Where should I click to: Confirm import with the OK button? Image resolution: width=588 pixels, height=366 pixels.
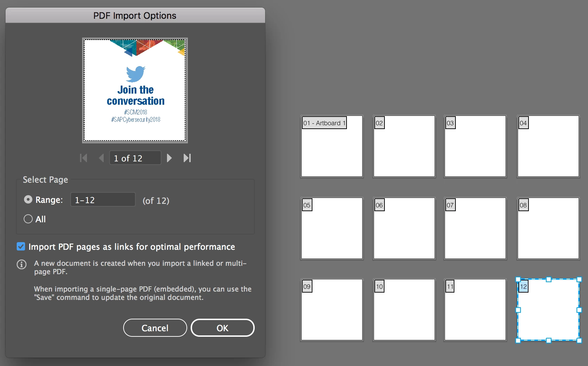[223, 328]
